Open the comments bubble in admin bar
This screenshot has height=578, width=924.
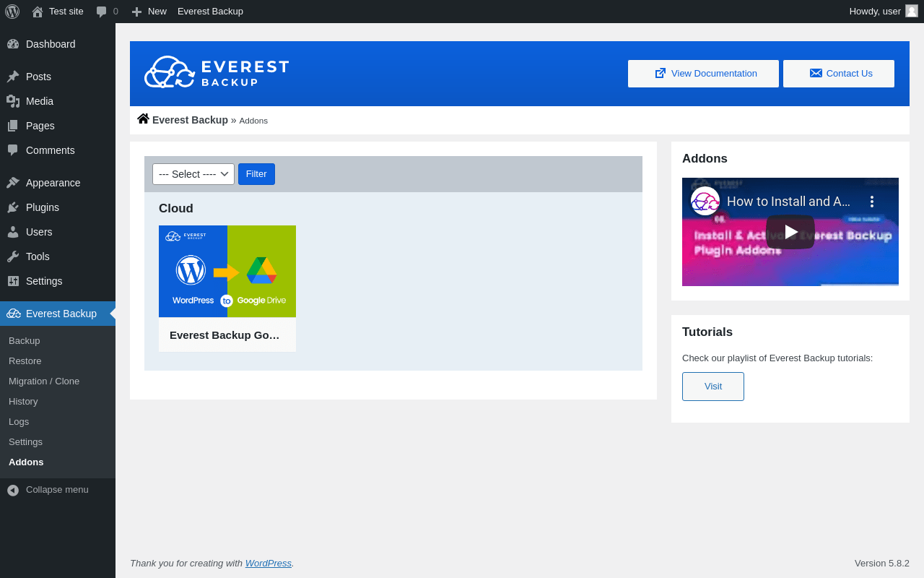pos(107,12)
